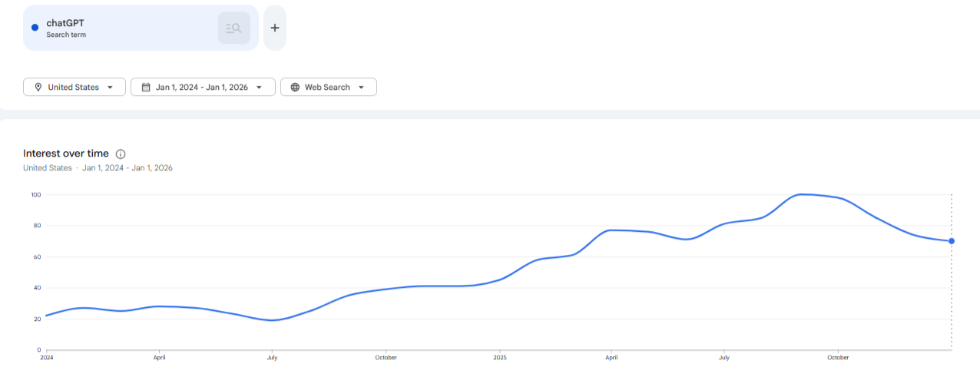
Task: Click the end data point on trend line
Action: pos(952,241)
